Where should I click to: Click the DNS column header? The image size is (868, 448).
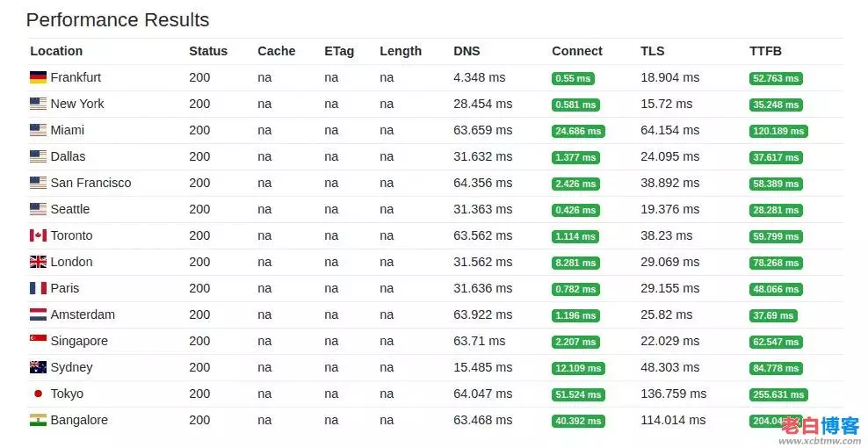click(x=467, y=51)
